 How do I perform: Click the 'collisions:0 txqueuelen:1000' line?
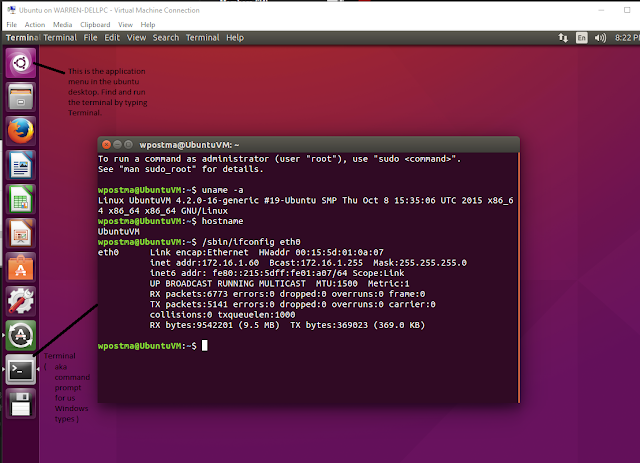point(222,315)
